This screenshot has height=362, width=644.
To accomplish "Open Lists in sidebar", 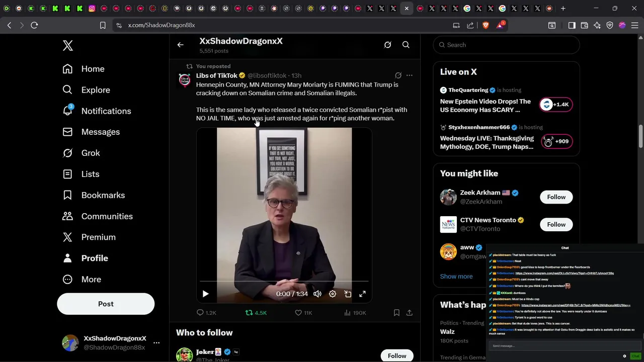I will coord(80,174).
